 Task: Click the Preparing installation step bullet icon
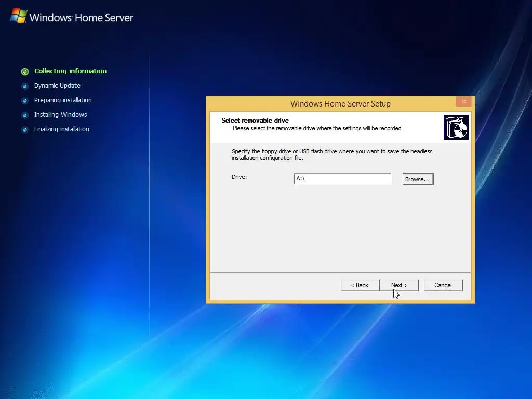(25, 101)
